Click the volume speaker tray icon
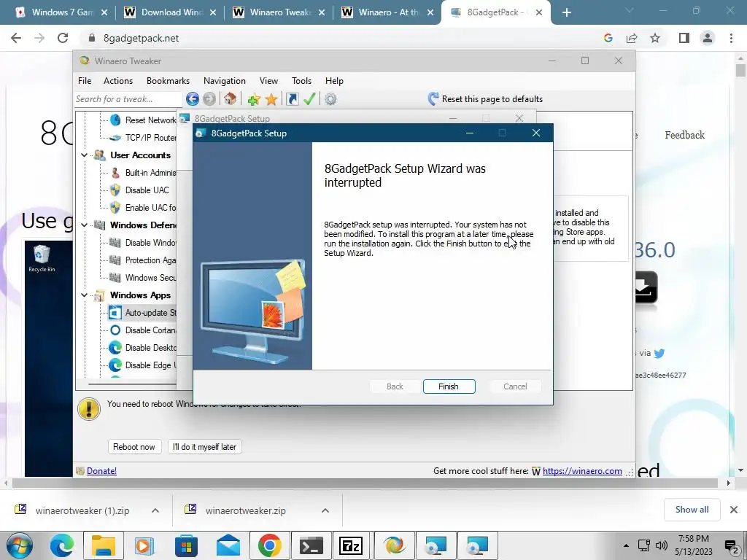747x560 pixels. (x=661, y=545)
